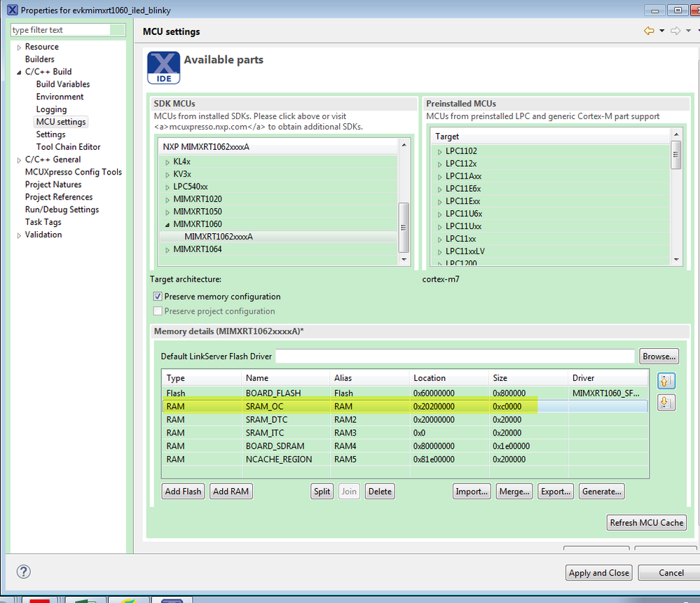Image resolution: width=700 pixels, height=603 pixels.
Task: Open Settings under C/C++ Build
Action: [x=51, y=134]
